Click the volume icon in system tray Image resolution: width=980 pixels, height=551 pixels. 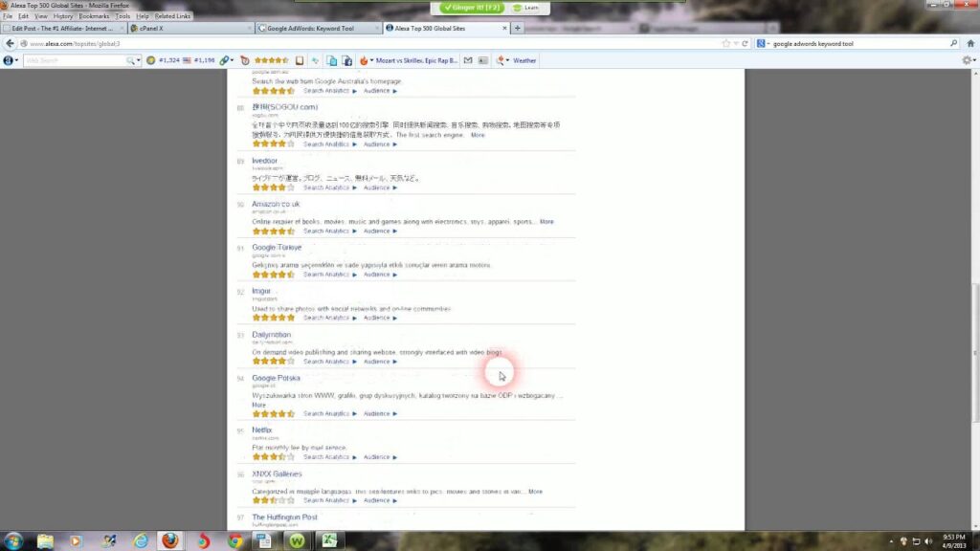928,541
